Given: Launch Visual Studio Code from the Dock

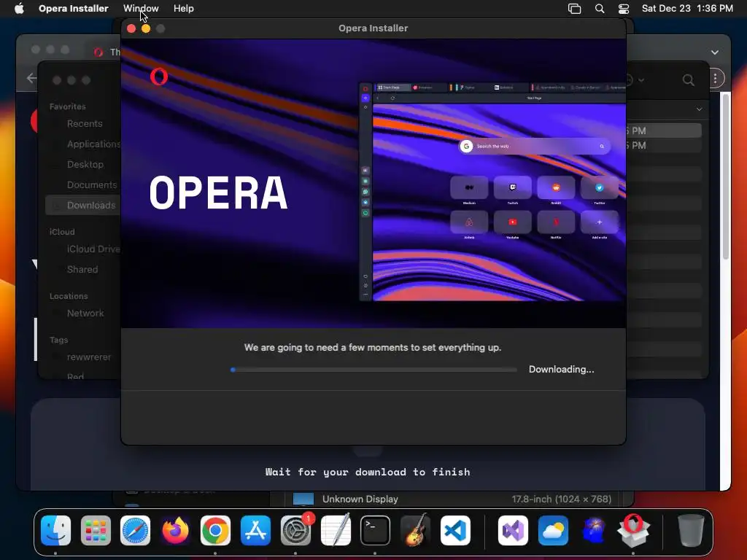Looking at the screenshot, I should 455,530.
